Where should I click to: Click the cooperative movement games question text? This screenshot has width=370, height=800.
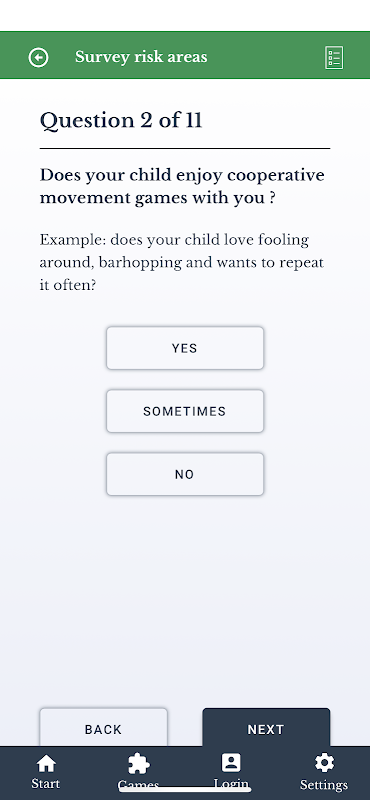click(x=182, y=186)
